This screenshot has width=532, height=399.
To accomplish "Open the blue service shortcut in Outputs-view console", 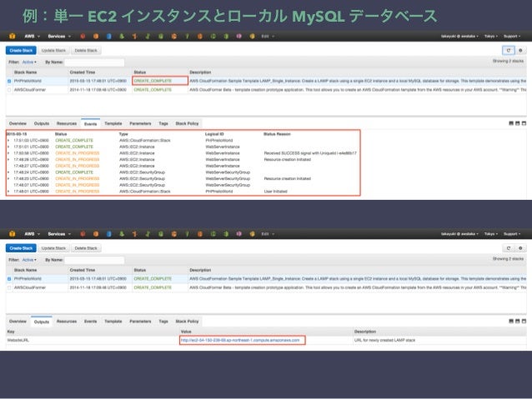I will 109,233.
